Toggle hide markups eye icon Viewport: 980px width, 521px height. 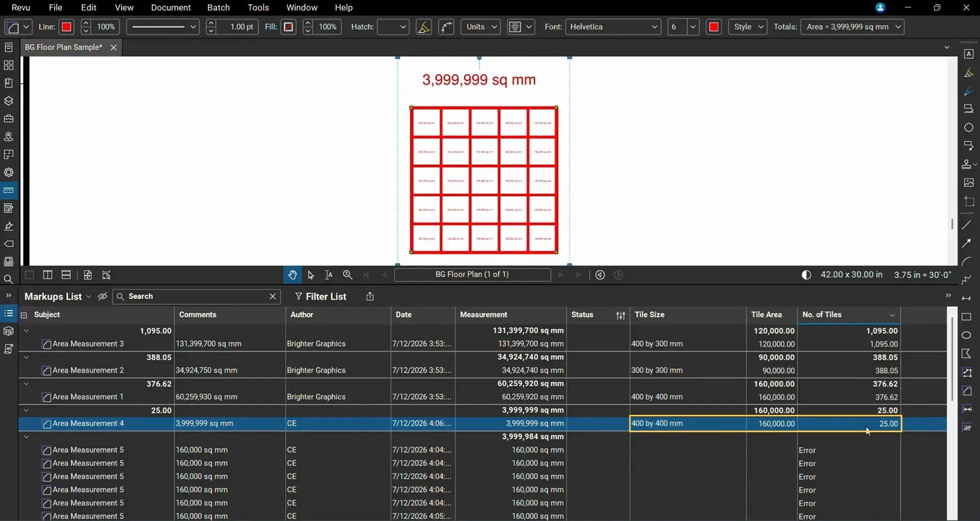103,296
